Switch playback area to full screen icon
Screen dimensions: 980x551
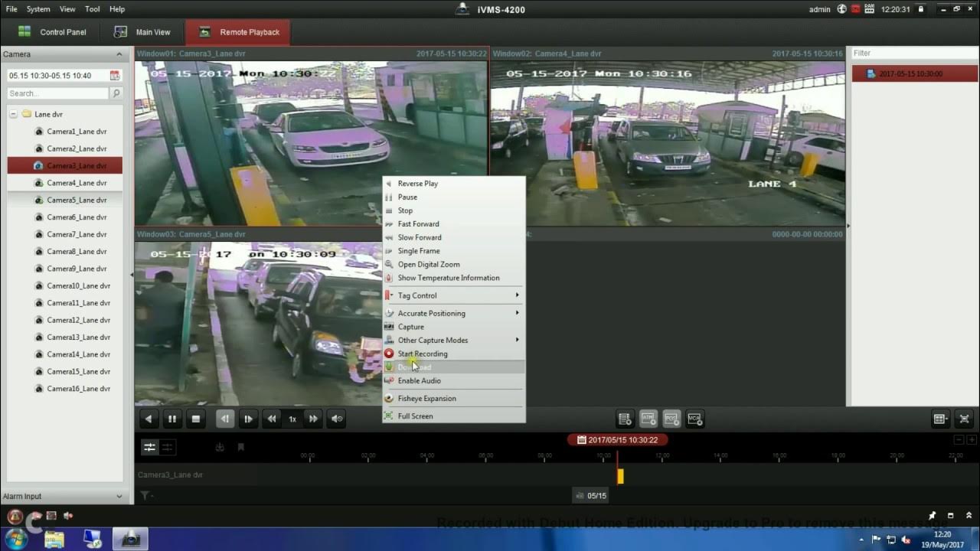[965, 419]
